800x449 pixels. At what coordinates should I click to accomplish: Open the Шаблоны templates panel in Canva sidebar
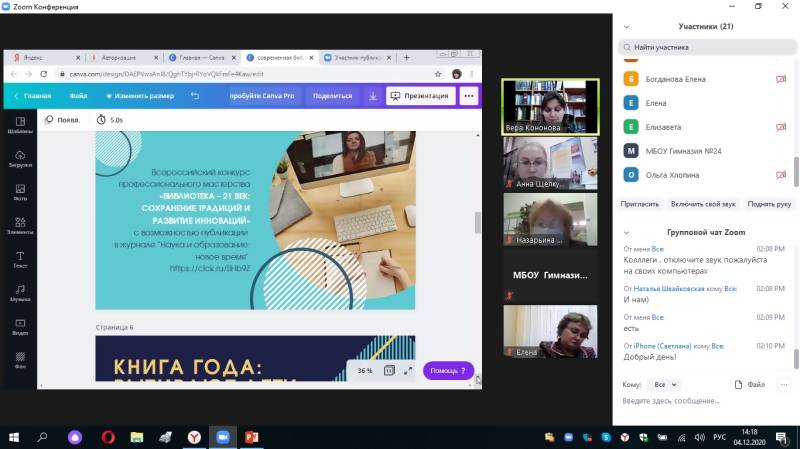[x=19, y=125]
